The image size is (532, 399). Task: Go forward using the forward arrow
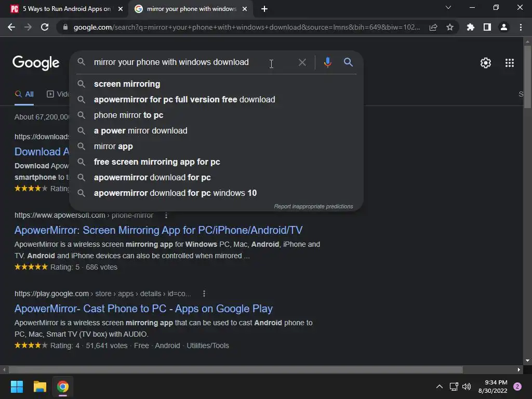(x=28, y=27)
